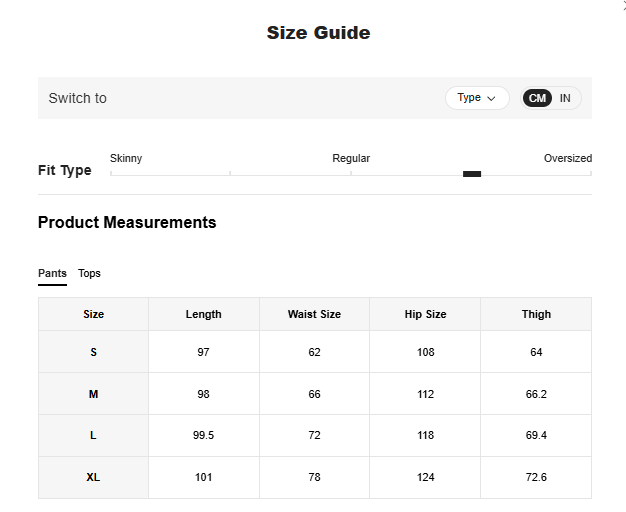The width and height of the screenshot is (626, 512).
Task: Click the Waist Size column header
Action: pyautogui.click(x=314, y=314)
